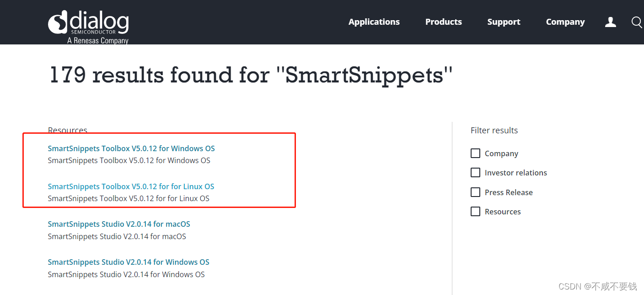Click the Investor relations filter label

[x=516, y=173]
